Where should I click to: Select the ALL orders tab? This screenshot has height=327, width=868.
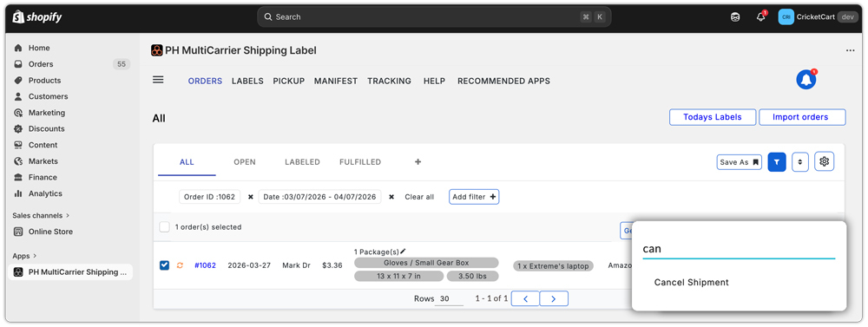(x=187, y=162)
